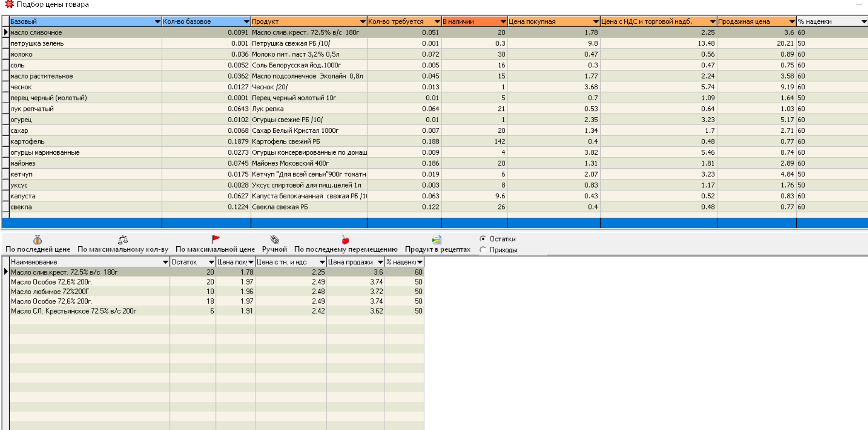
Task: Open the Продажная цена column dropdown
Action: (x=792, y=21)
